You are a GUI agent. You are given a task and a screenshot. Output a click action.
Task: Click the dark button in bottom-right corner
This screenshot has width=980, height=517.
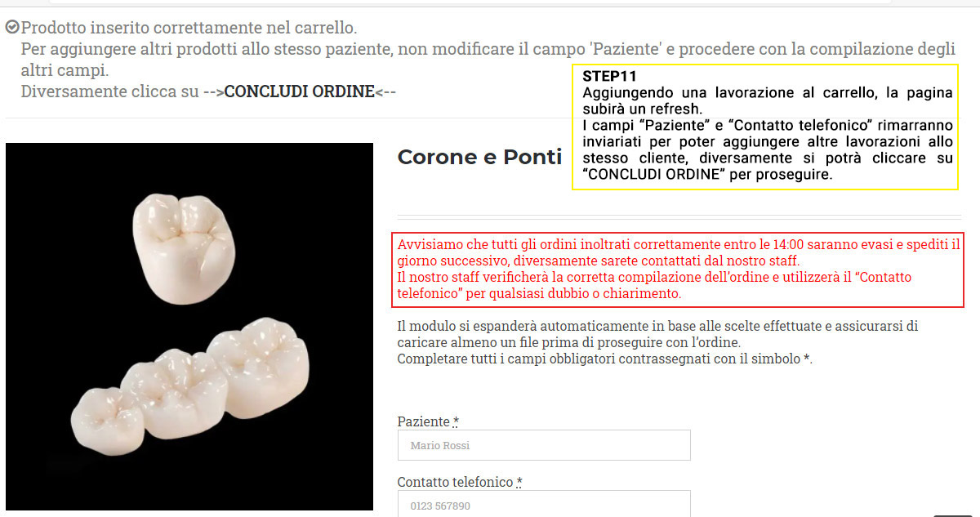[953, 515]
